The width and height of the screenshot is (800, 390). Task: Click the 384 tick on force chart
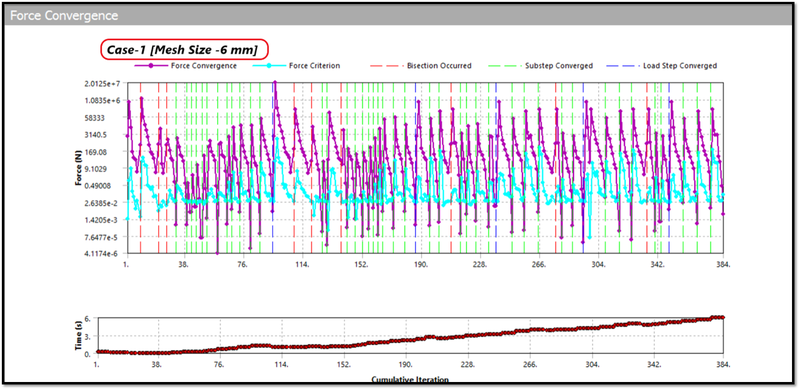pos(723,264)
